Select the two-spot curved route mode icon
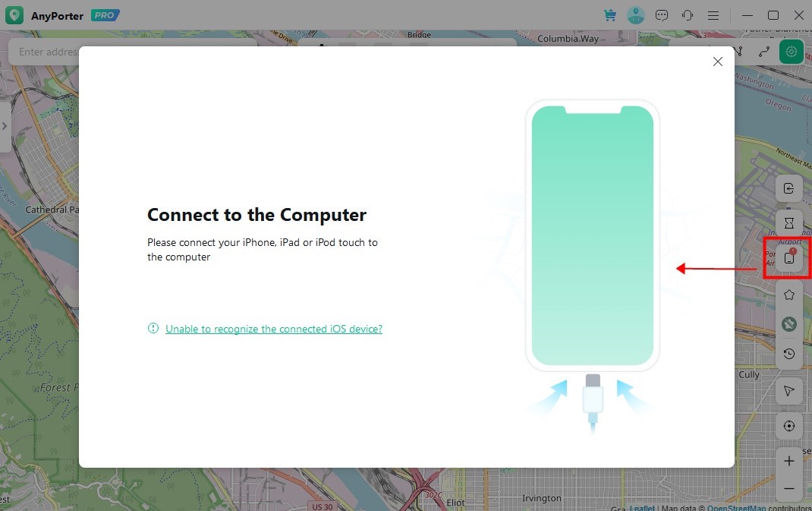Viewport: 812px width, 511px height. pos(764,52)
